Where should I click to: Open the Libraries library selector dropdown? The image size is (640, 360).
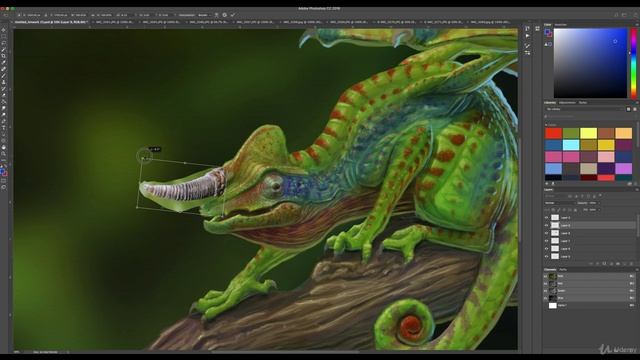584,109
